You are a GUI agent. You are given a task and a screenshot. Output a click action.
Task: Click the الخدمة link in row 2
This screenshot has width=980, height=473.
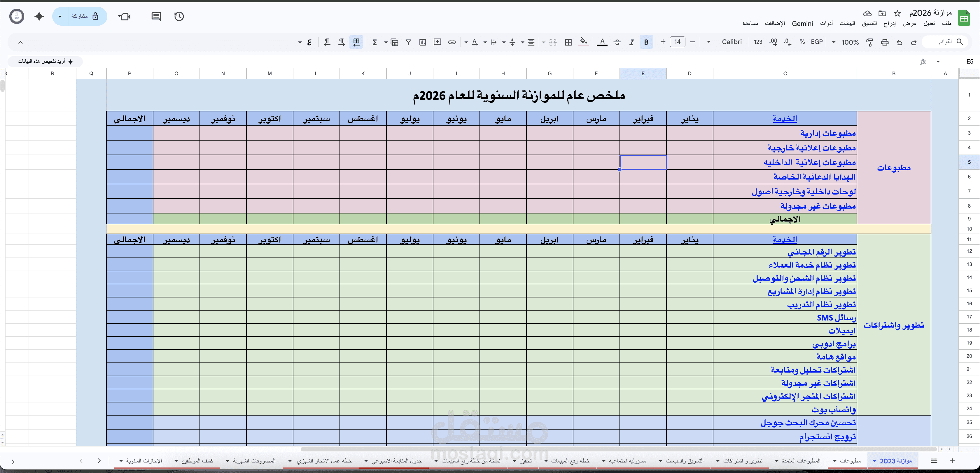[785, 119]
